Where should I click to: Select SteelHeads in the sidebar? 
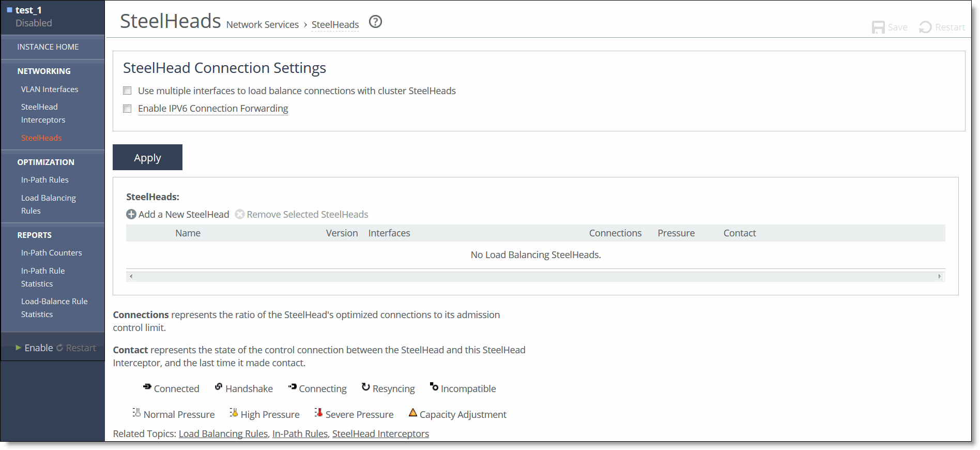[41, 138]
